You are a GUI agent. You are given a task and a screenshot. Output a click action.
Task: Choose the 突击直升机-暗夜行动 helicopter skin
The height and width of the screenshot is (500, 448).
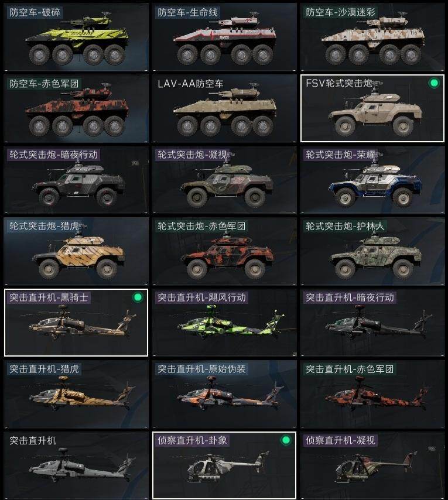click(x=372, y=323)
